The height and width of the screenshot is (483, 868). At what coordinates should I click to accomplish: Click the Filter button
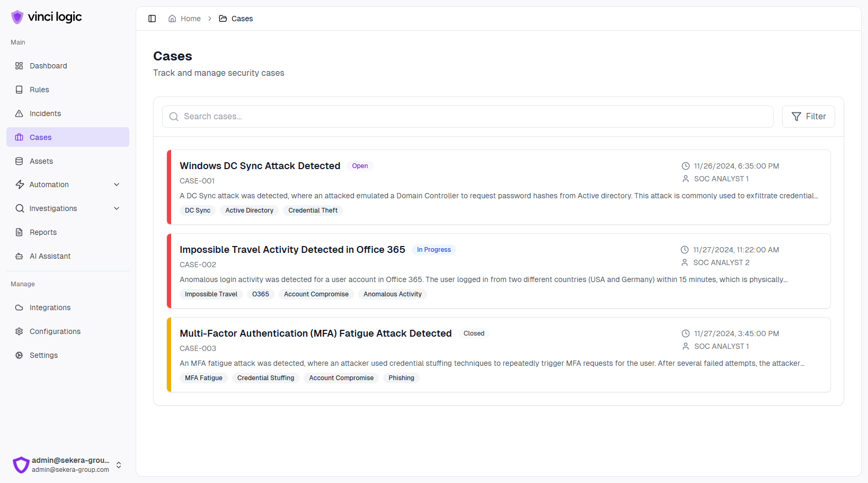point(808,117)
